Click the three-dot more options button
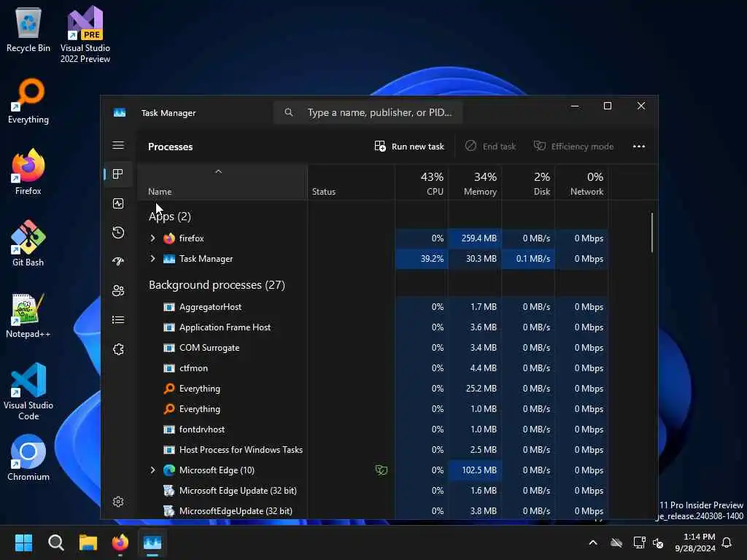 [639, 146]
